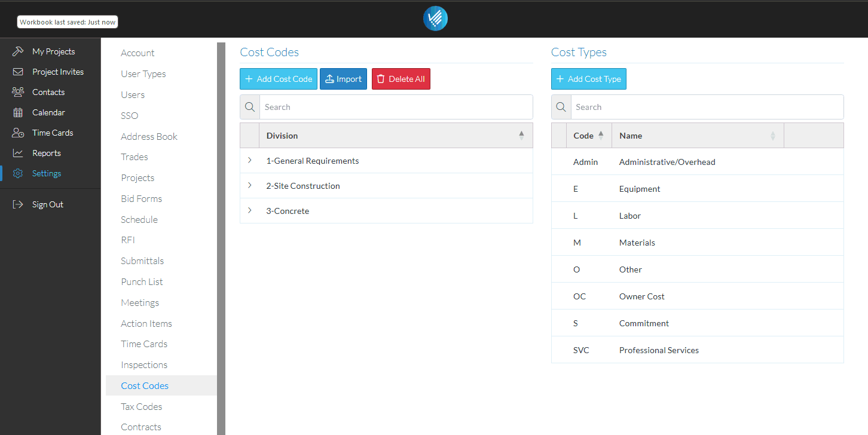The height and width of the screenshot is (435, 868).
Task: Open Action Items settings
Action: click(x=146, y=324)
